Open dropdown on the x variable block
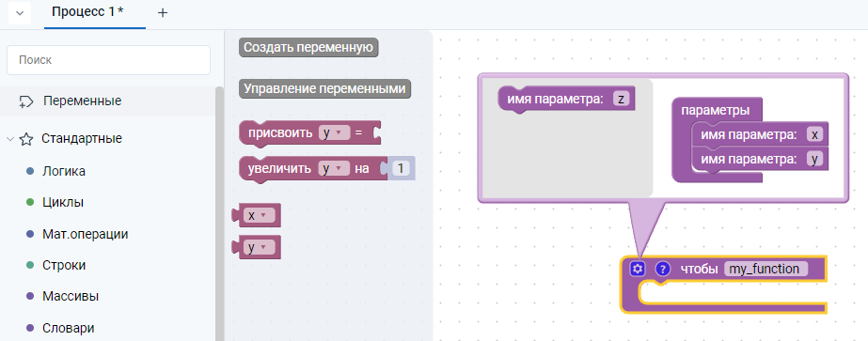The image size is (868, 341). [259, 215]
